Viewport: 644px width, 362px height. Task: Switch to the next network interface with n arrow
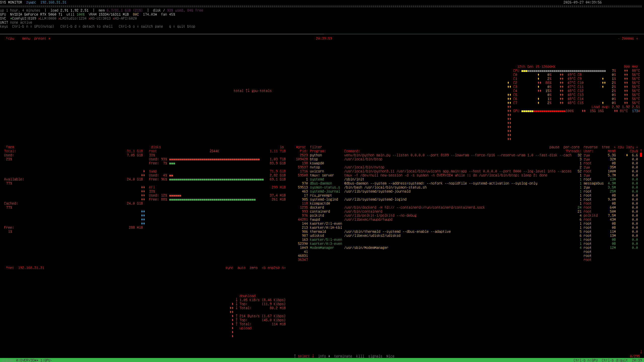[284, 268]
